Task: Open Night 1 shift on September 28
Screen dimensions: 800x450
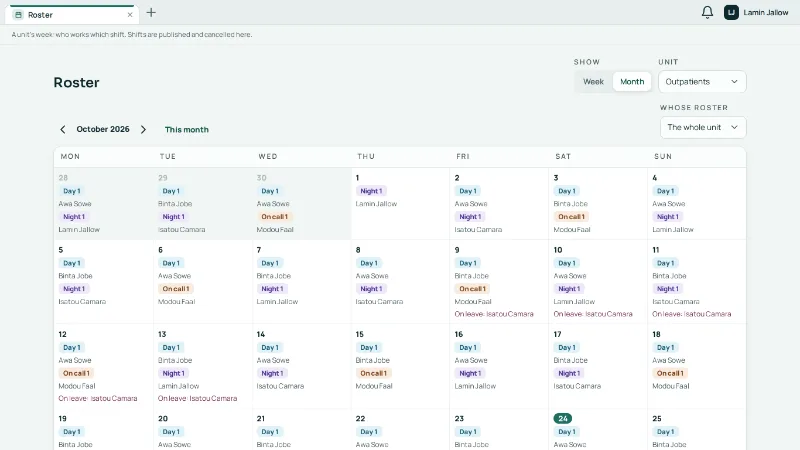Action: 73,217
